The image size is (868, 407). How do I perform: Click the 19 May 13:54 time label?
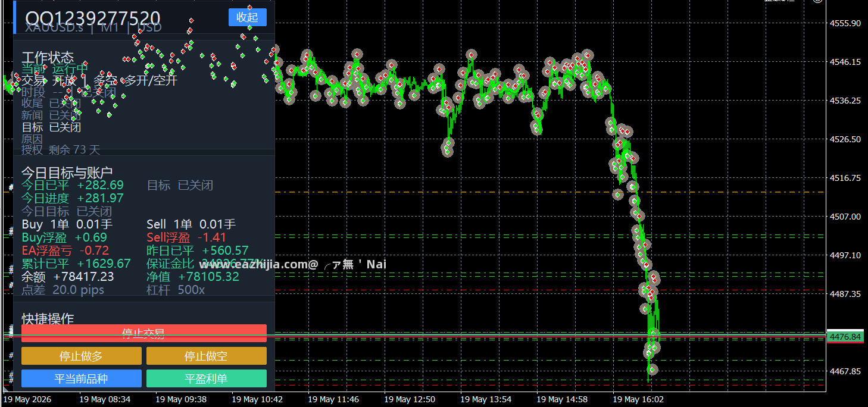tap(486, 399)
